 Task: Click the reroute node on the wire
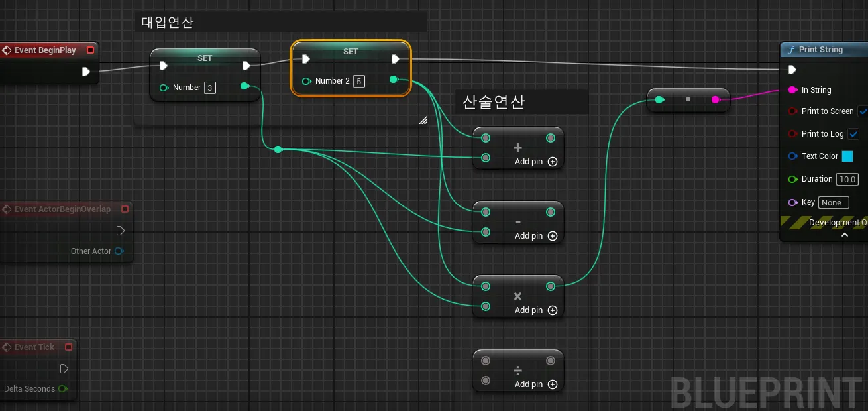278,150
